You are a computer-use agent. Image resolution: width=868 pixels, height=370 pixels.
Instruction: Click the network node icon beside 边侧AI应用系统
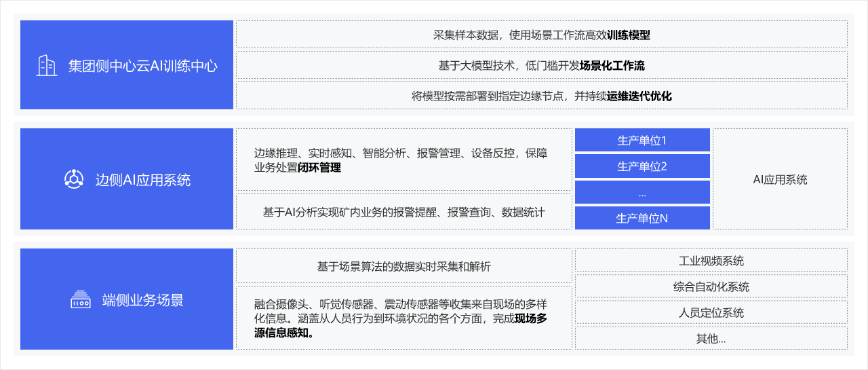coord(73,179)
